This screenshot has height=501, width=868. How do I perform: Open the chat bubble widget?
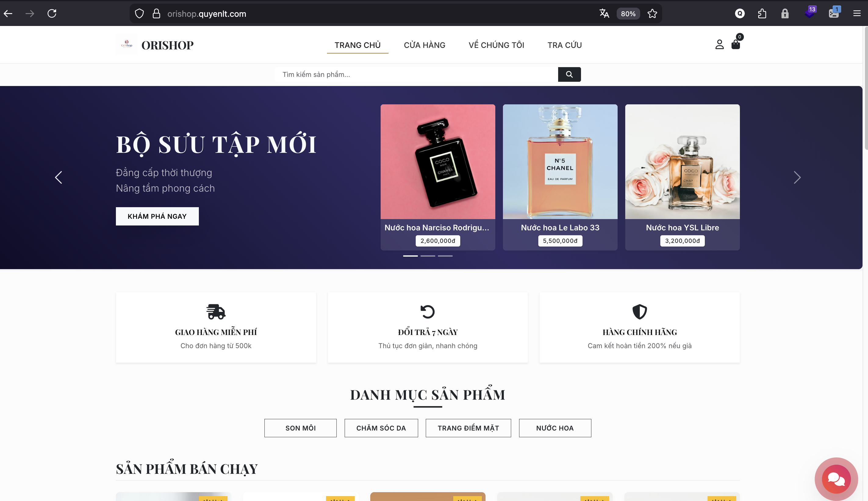(x=836, y=479)
